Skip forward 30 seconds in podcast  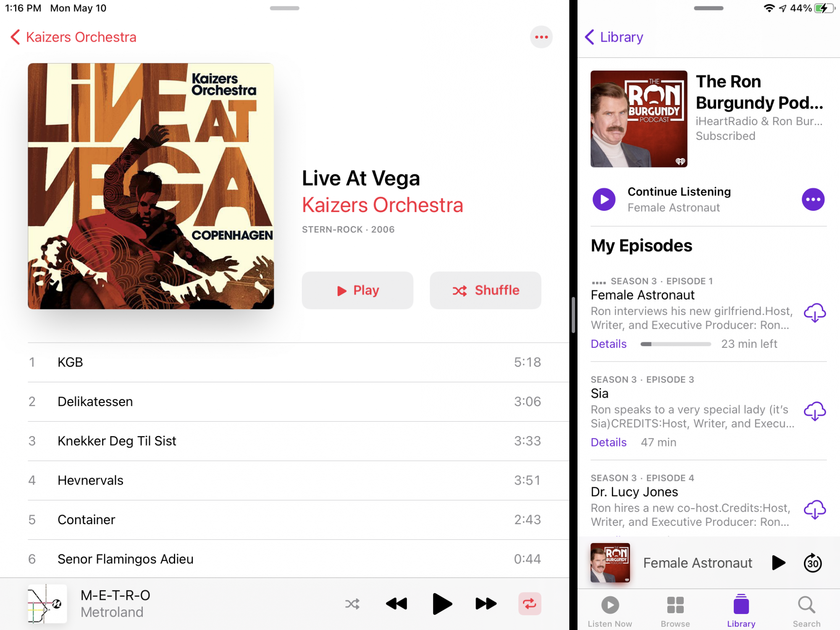point(813,563)
